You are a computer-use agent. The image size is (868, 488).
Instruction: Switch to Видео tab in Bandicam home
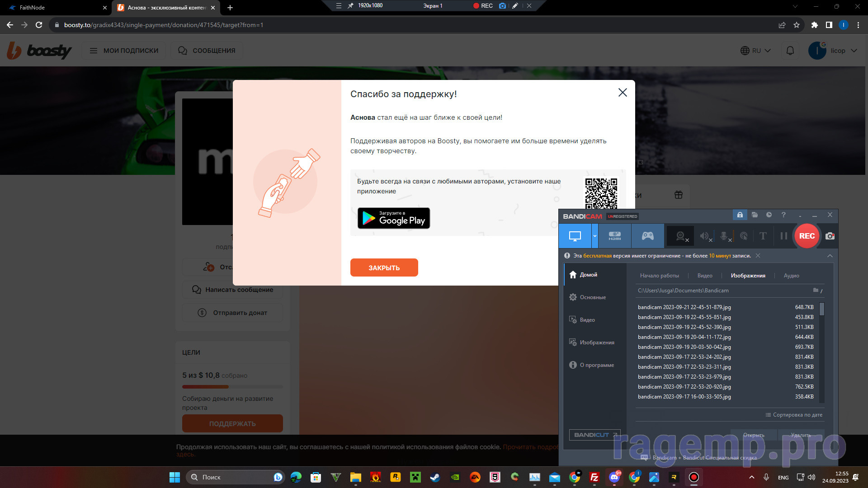pyautogui.click(x=705, y=276)
